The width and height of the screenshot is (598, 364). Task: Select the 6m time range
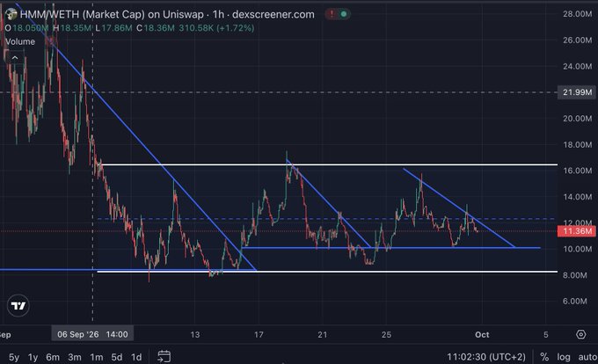click(53, 357)
